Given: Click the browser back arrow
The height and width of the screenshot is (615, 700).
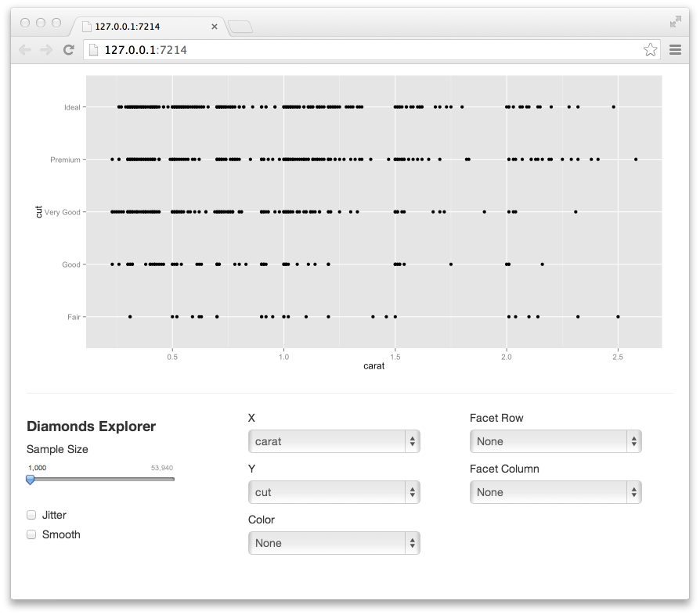Looking at the screenshot, I should [x=25, y=50].
